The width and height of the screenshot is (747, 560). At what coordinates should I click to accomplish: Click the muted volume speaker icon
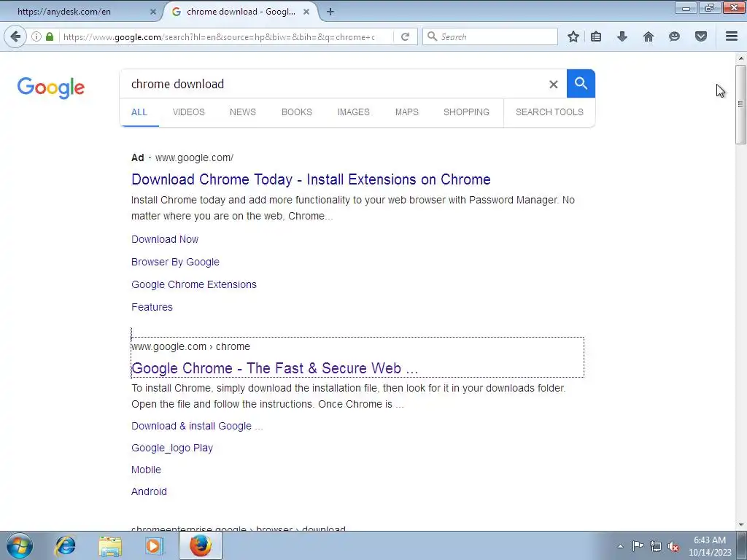coord(673,546)
